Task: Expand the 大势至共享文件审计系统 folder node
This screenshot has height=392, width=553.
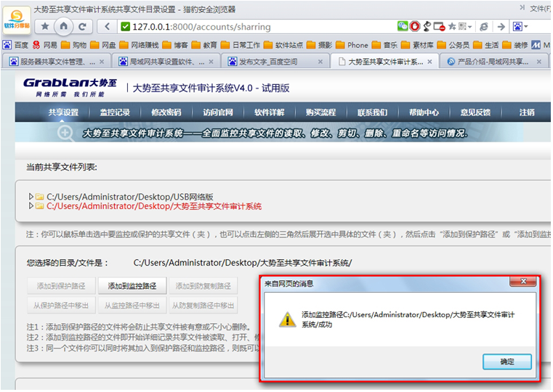Action: (x=31, y=206)
